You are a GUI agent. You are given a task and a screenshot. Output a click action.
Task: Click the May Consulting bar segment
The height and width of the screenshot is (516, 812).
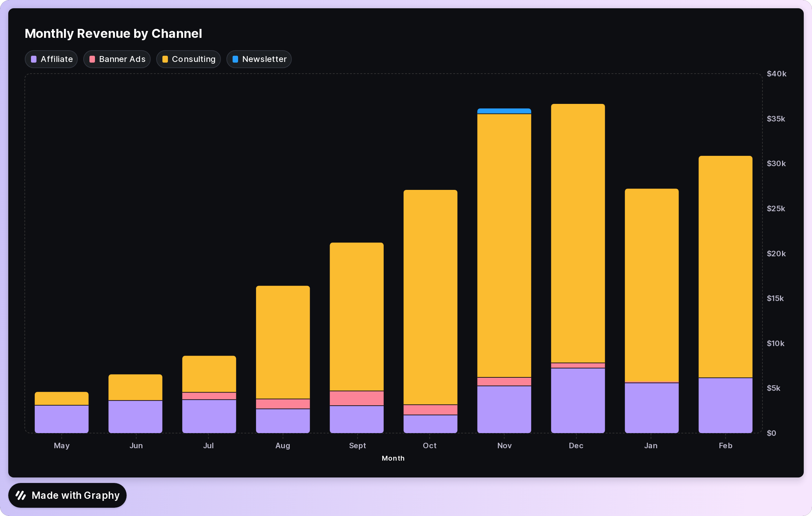pos(62,398)
